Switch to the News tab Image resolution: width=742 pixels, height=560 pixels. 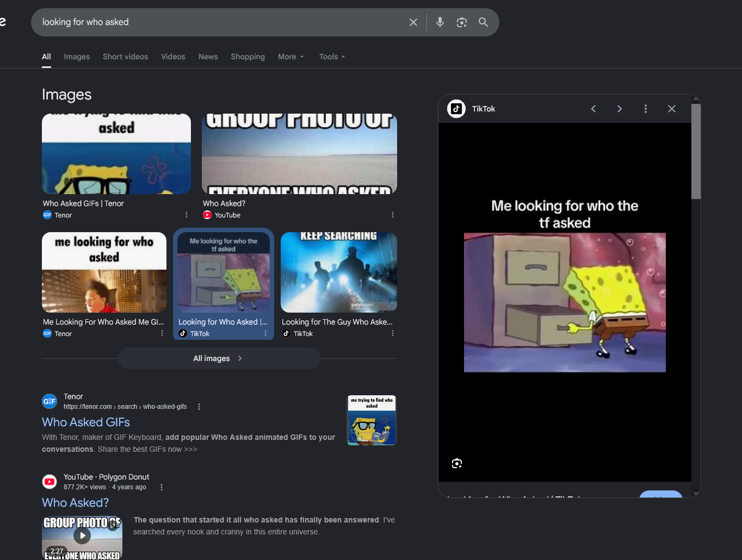pos(208,57)
